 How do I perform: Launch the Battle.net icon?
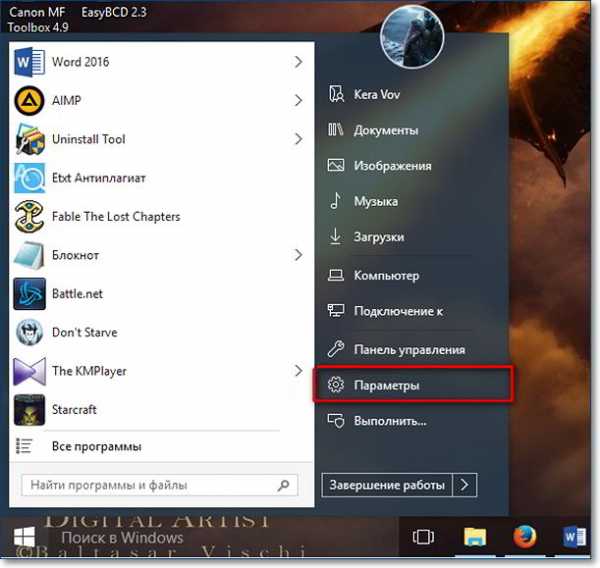click(29, 294)
